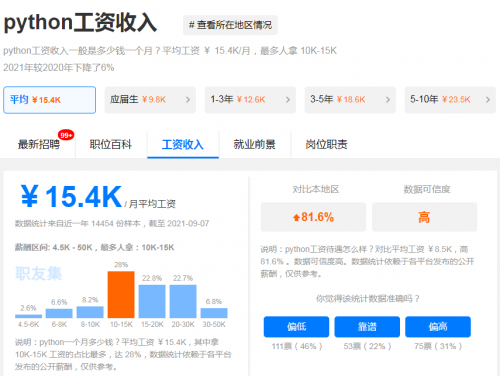
Task: Click the 2.6% chart label
Action: click(x=28, y=308)
